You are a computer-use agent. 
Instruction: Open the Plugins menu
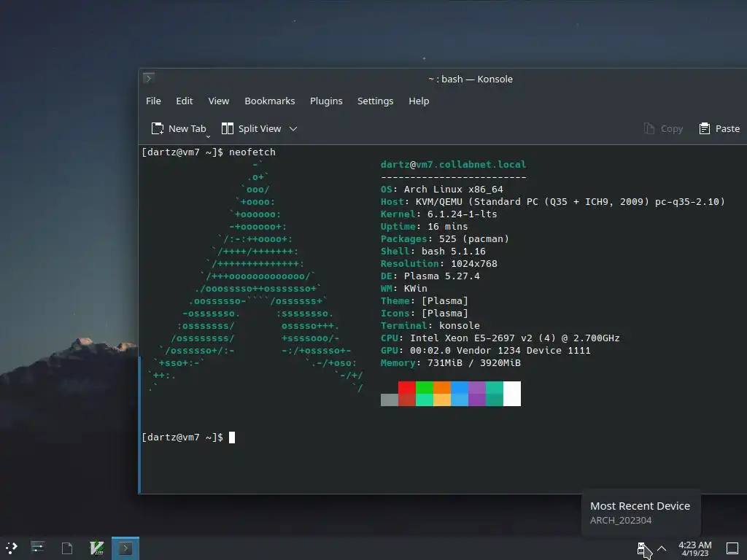coord(326,101)
